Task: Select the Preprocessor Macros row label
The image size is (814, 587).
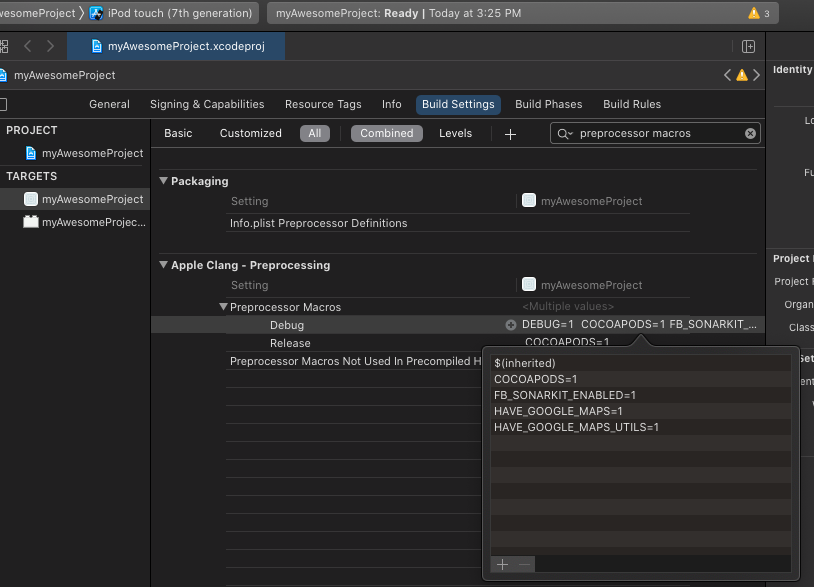Action: tap(285, 307)
